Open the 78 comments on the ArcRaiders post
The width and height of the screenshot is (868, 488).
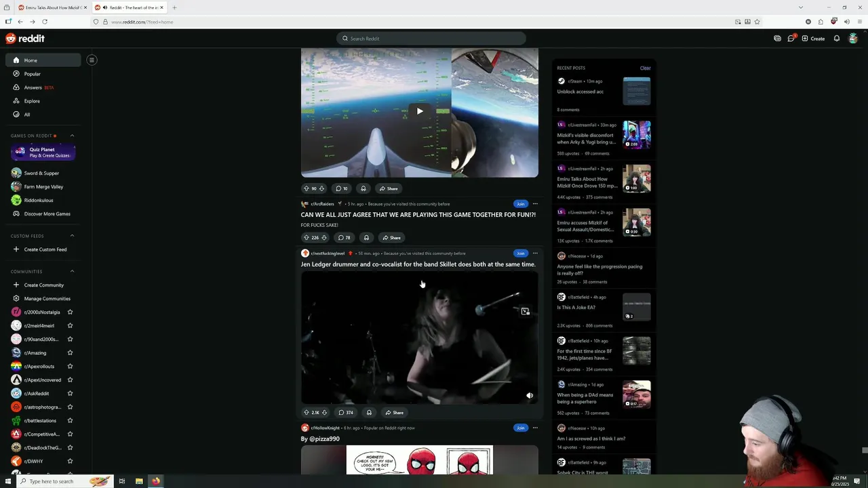click(344, 237)
